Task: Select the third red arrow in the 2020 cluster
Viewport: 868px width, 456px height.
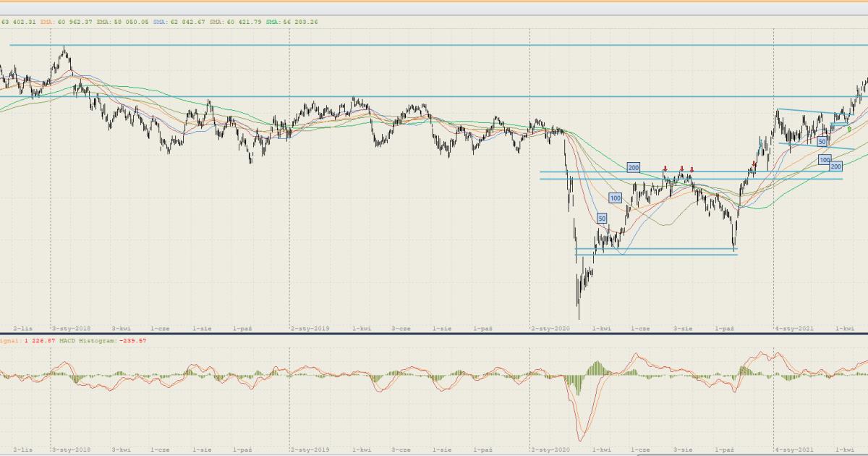Action: tap(691, 169)
